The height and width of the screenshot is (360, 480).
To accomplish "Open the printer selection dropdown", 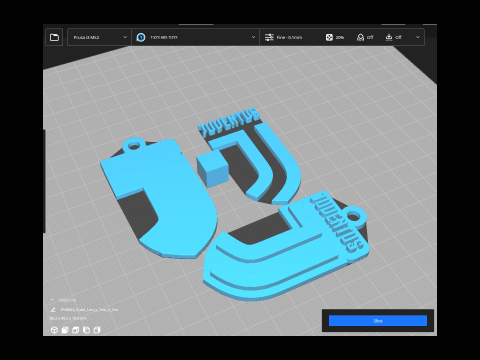I will click(x=99, y=37).
